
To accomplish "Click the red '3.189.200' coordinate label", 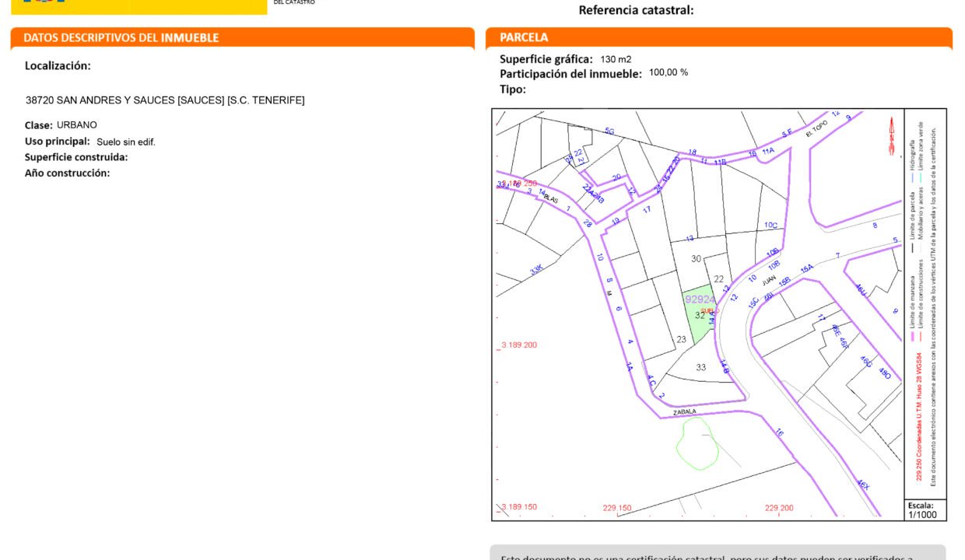I will [x=519, y=345].
